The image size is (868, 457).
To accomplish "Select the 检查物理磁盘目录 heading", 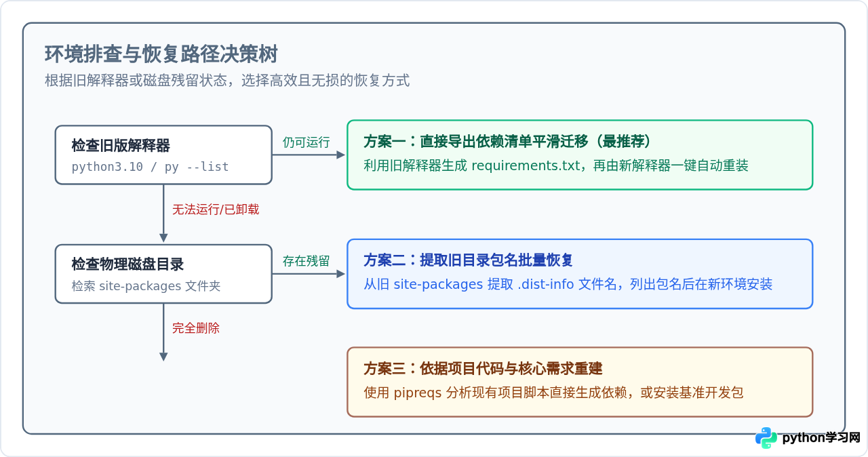I will click(127, 264).
